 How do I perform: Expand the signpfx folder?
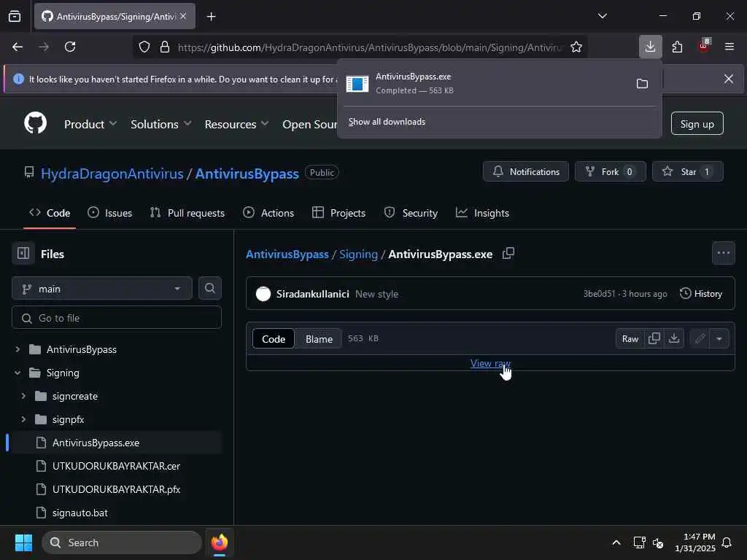pos(23,419)
